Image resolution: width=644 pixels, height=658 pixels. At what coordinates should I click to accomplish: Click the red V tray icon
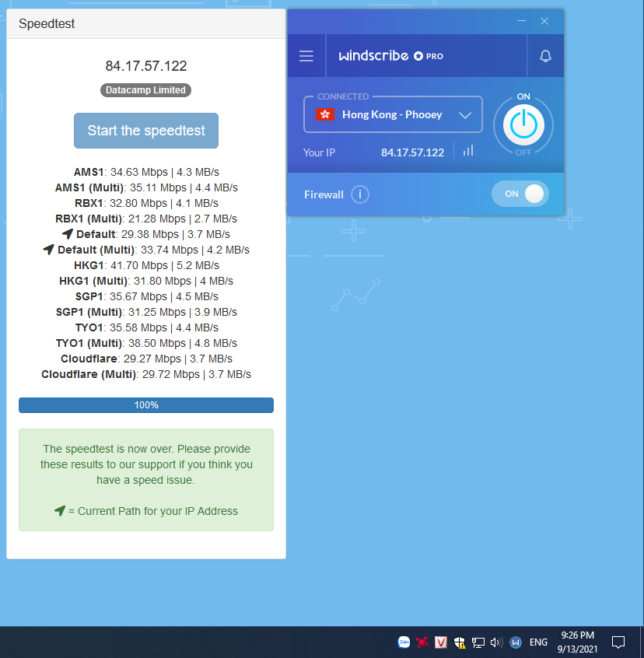point(440,642)
